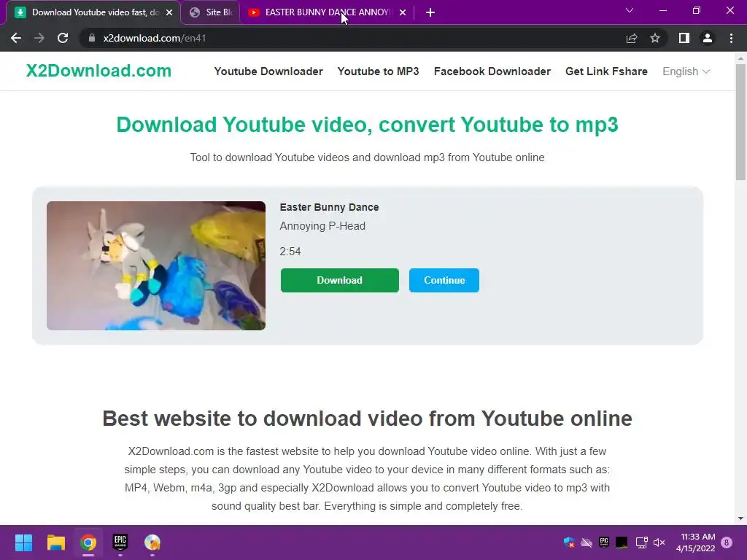
Task: Open the colorful disc app in taskbar
Action: pos(152,542)
